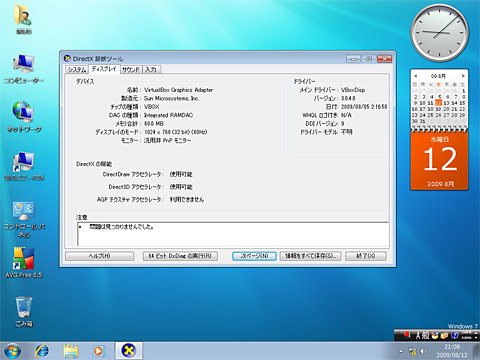Open the Windows Start menu orb
The height and width of the screenshot is (360, 480).
[x=12, y=351]
